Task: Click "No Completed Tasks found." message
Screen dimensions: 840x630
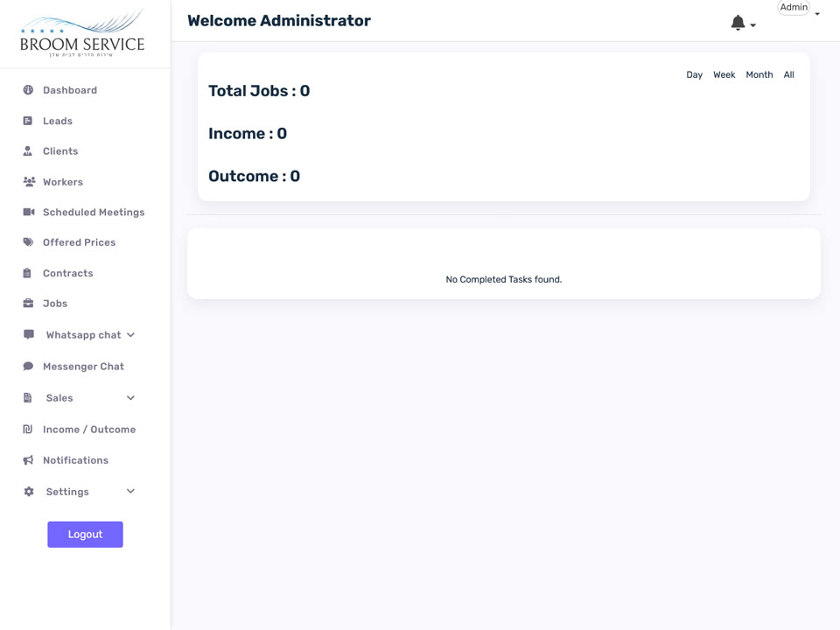Action: click(x=504, y=279)
